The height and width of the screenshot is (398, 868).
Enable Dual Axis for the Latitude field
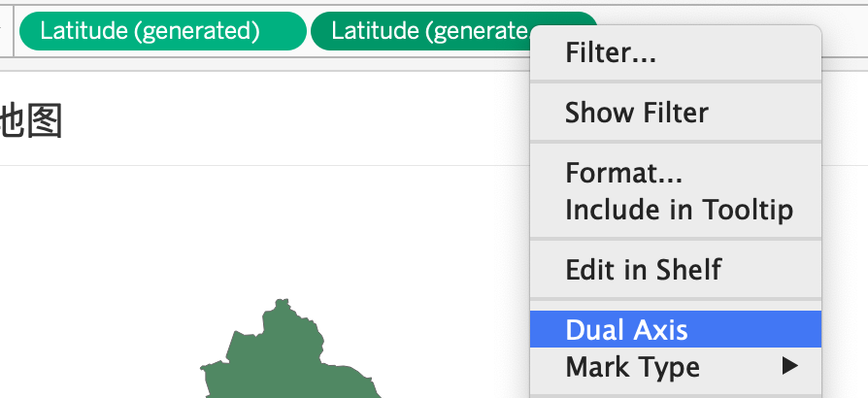click(676, 329)
